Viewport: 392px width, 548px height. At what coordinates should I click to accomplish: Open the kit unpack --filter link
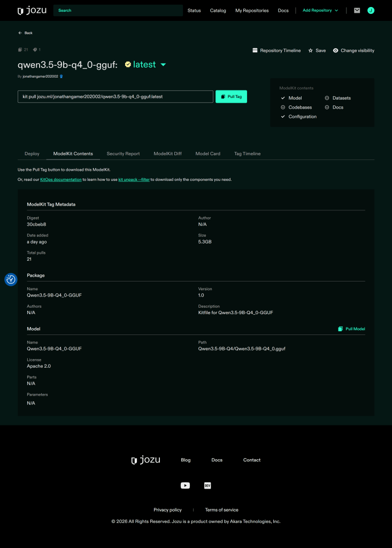134,180
